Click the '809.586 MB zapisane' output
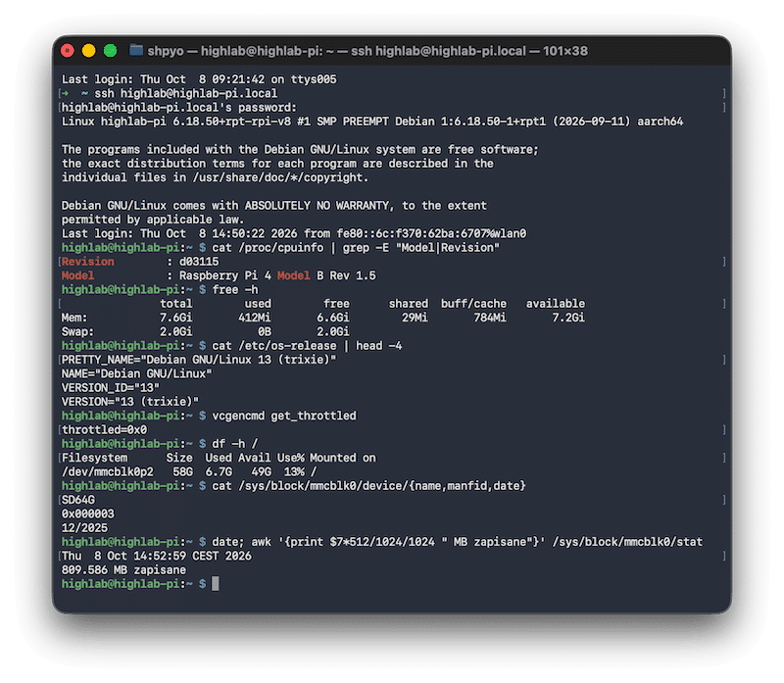The height and width of the screenshot is (683, 784). tap(123, 569)
